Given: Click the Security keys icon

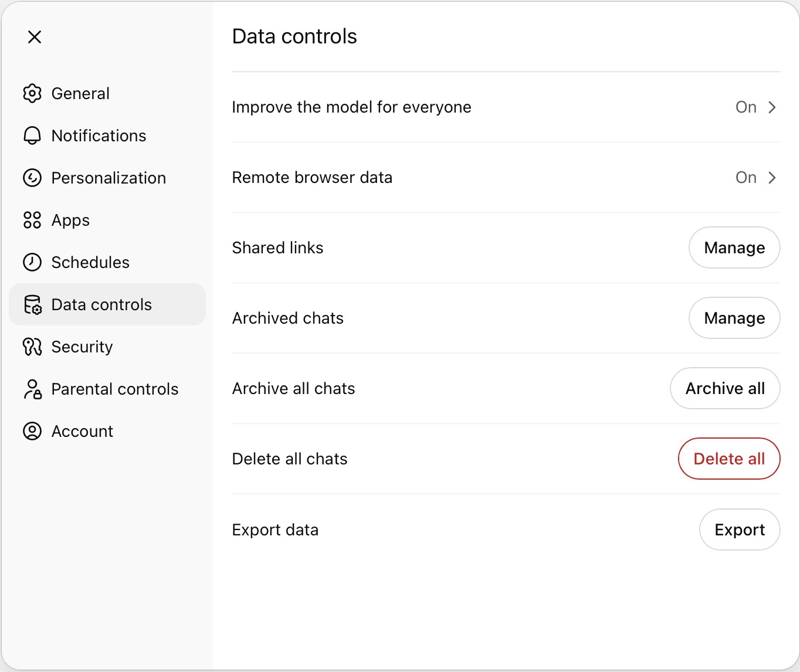Looking at the screenshot, I should pos(32,347).
